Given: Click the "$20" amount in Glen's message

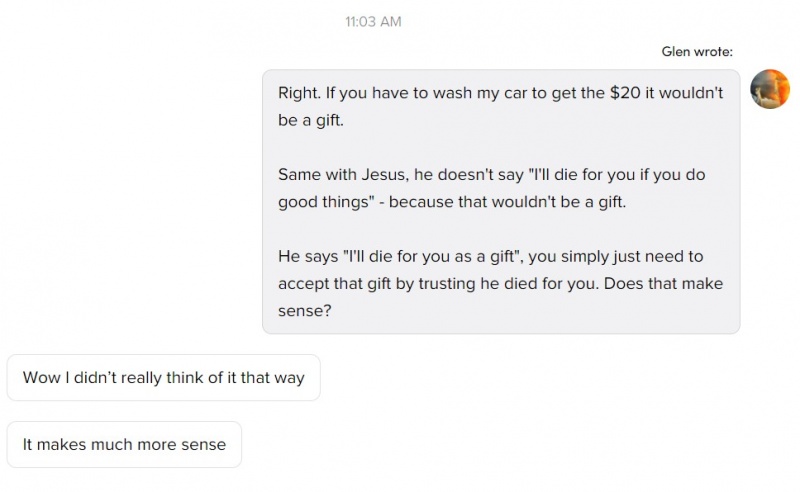Looking at the screenshot, I should coord(622,93).
